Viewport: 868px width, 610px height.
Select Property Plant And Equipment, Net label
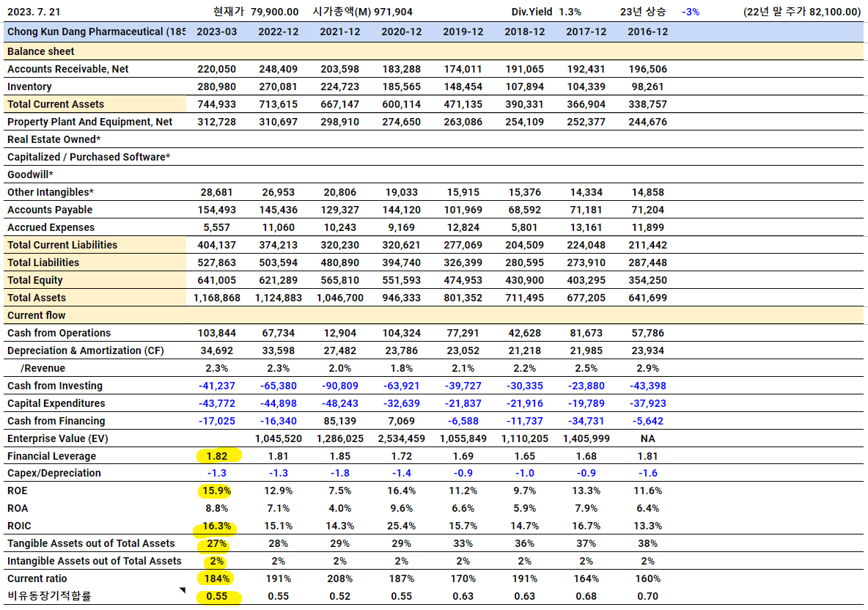pos(89,122)
